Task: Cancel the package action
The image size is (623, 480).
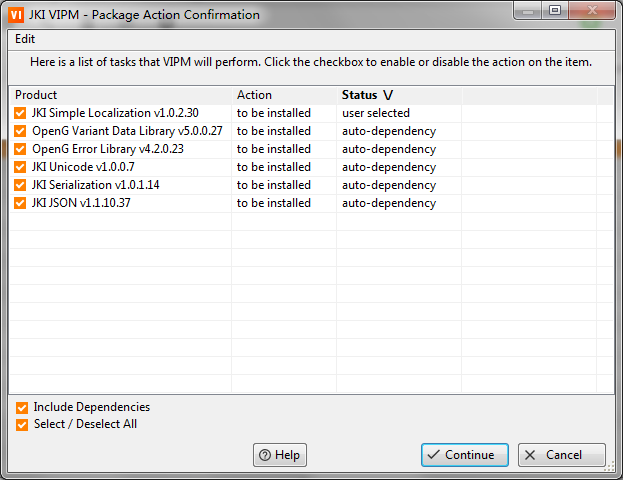Action: tap(562, 455)
